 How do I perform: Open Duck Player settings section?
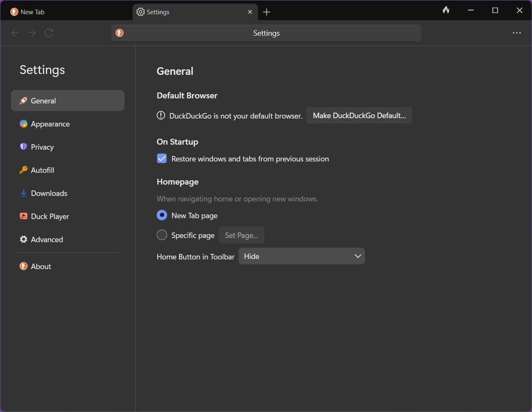tap(68, 216)
